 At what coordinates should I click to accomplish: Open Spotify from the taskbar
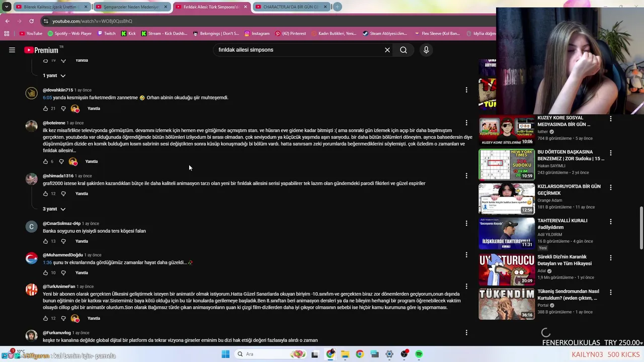[x=419, y=354]
